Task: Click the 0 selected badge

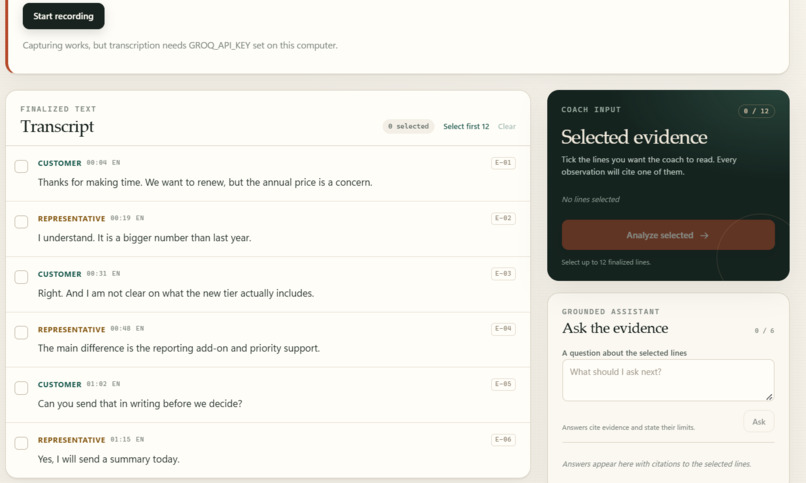Action: click(x=408, y=126)
